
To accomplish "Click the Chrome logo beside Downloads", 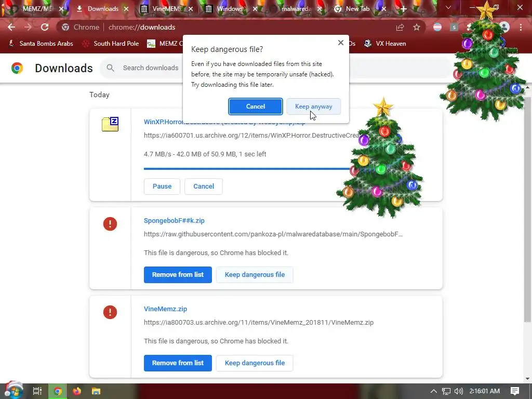I will pyautogui.click(x=17, y=68).
